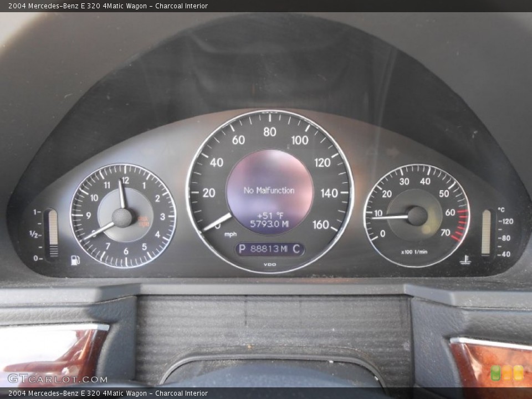
Task: Click the clock hub at its center
Action: pyautogui.click(x=122, y=218)
